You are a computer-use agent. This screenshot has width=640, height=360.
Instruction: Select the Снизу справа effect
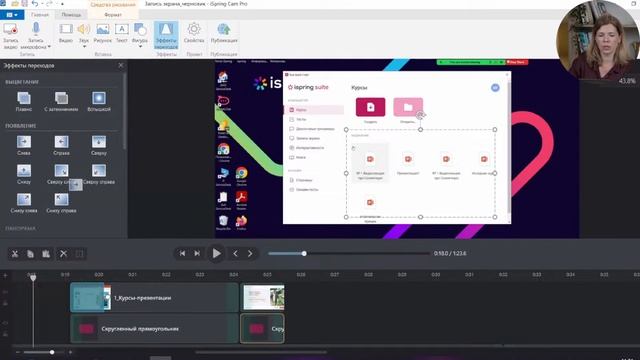click(x=61, y=203)
